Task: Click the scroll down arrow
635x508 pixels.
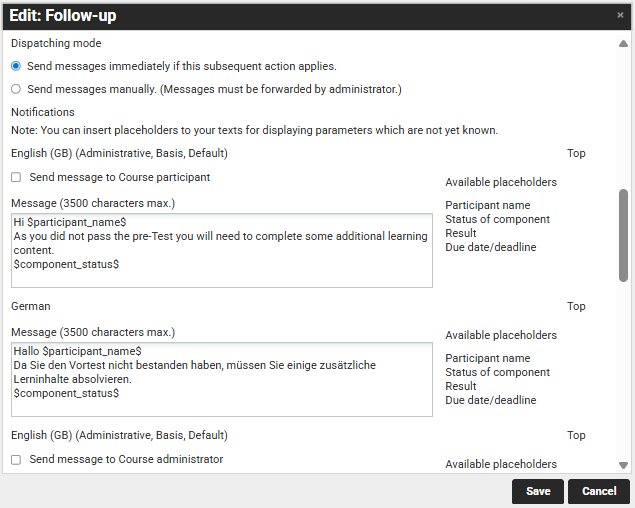Action: coord(623,465)
